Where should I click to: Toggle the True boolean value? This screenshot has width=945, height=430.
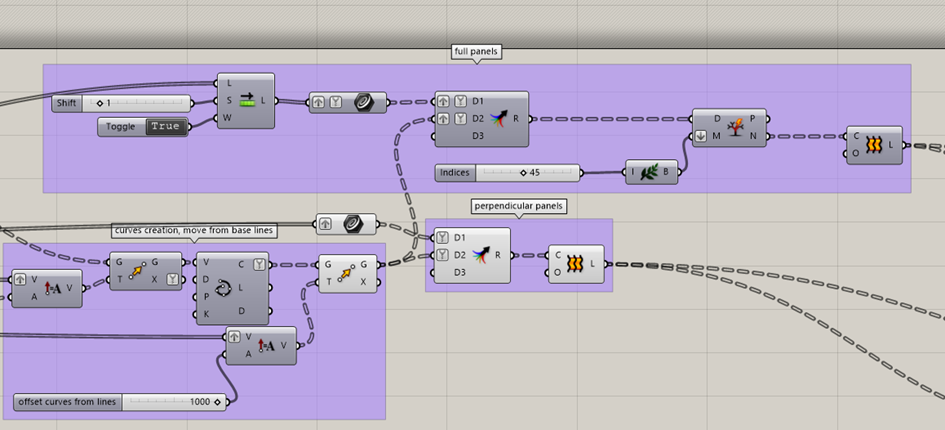pos(166,126)
